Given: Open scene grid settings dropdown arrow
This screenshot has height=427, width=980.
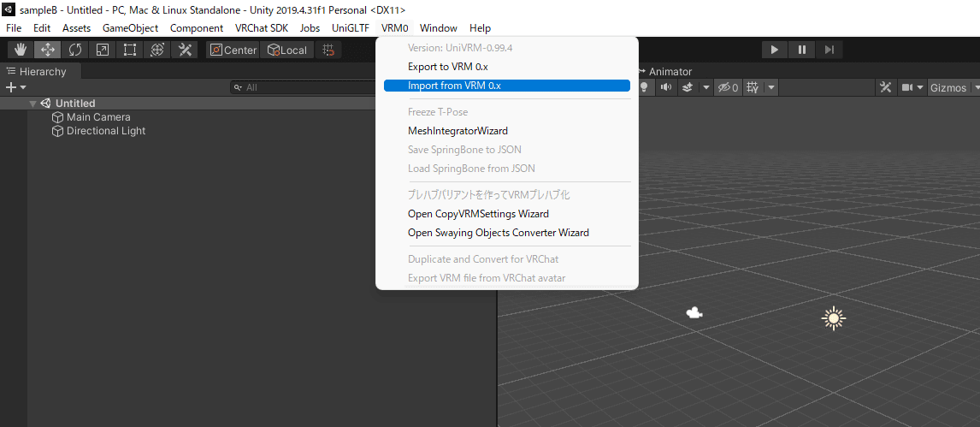Looking at the screenshot, I should point(771,87).
